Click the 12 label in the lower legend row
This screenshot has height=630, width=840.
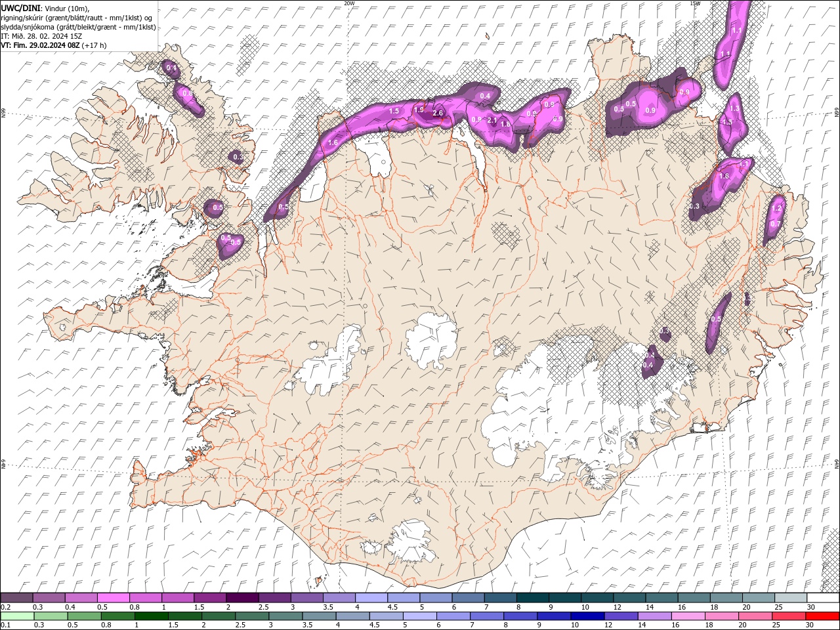click(607, 625)
